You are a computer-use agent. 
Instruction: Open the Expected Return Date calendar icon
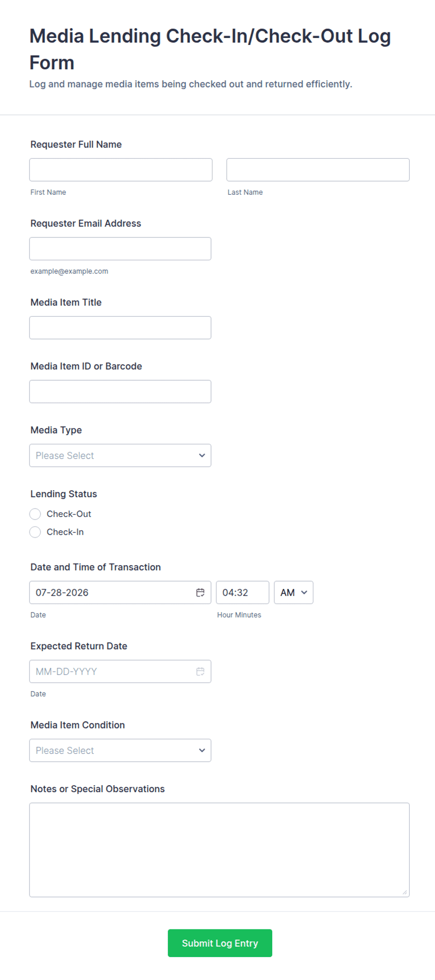pos(200,671)
